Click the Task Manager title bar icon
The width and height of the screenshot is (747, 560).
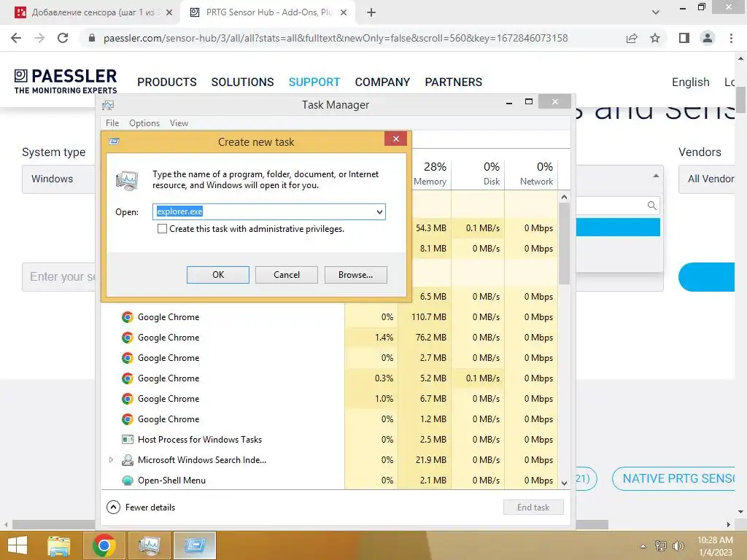tap(108, 105)
